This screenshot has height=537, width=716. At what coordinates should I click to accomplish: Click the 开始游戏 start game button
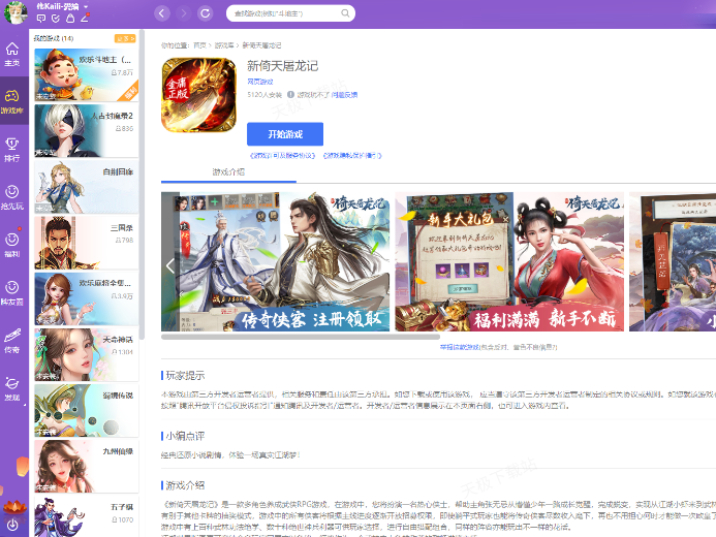click(285, 134)
